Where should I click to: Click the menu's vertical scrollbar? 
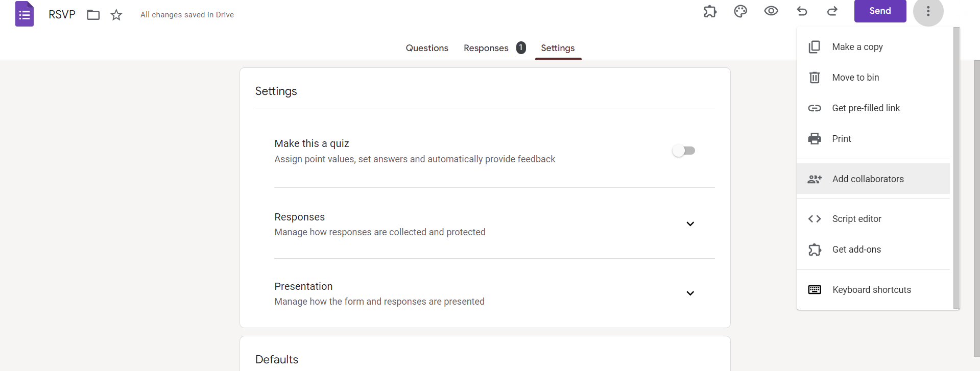pos(956,168)
